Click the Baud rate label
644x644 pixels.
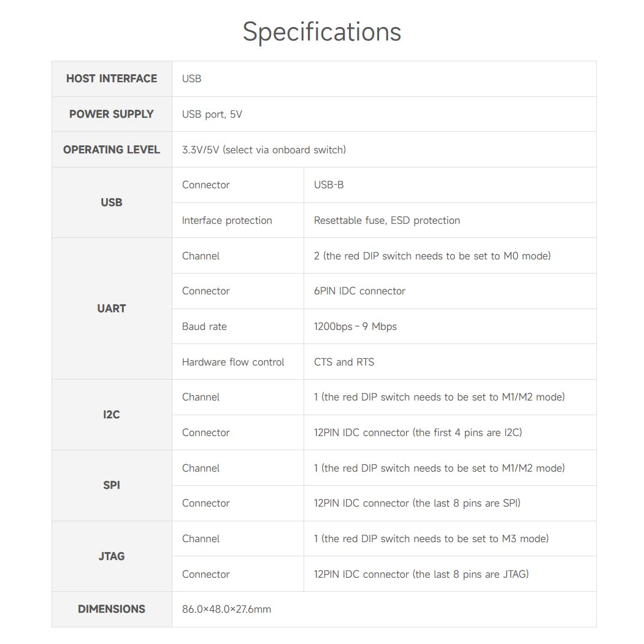click(x=204, y=326)
